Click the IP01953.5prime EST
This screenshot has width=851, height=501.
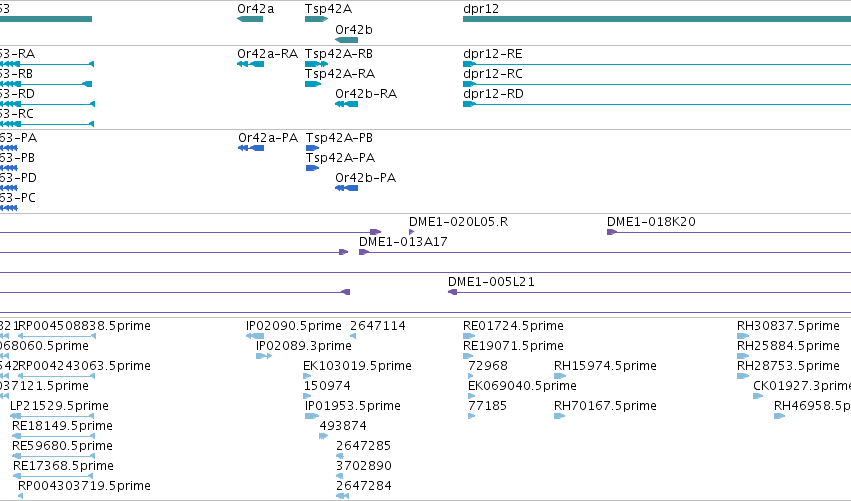pos(312,416)
